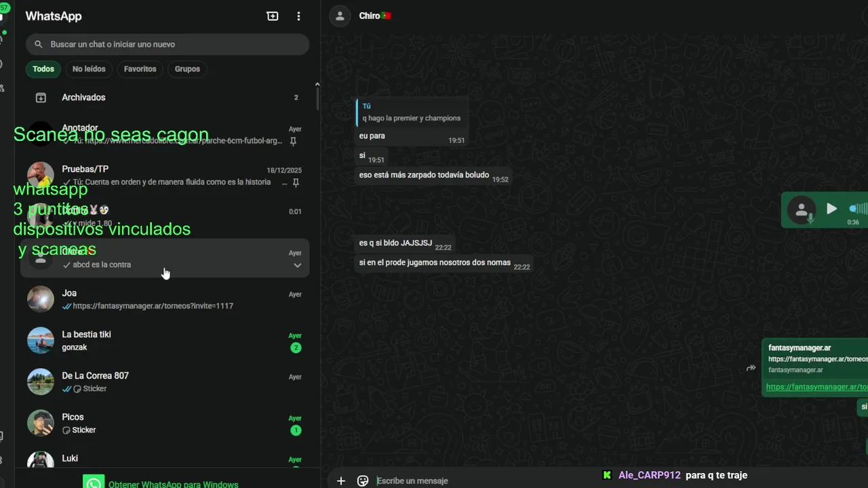The image size is (868, 488).
Task: Open the De La Correa 807 chat
Action: [165, 382]
